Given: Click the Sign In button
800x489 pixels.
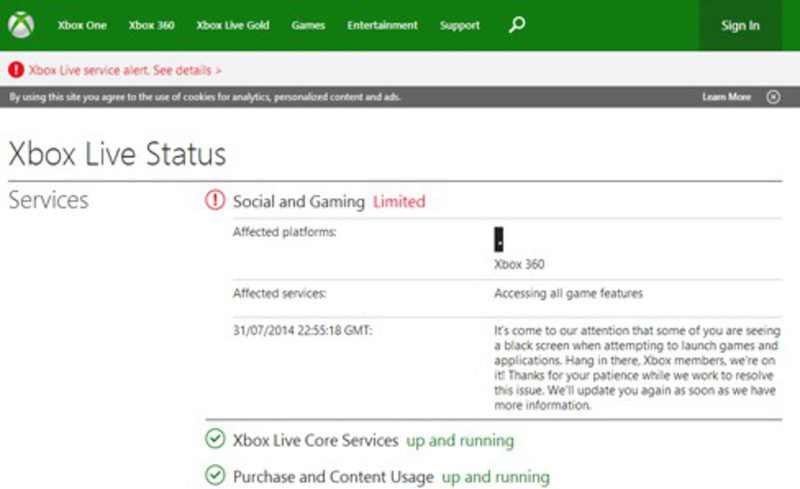Looking at the screenshot, I should [x=740, y=25].
